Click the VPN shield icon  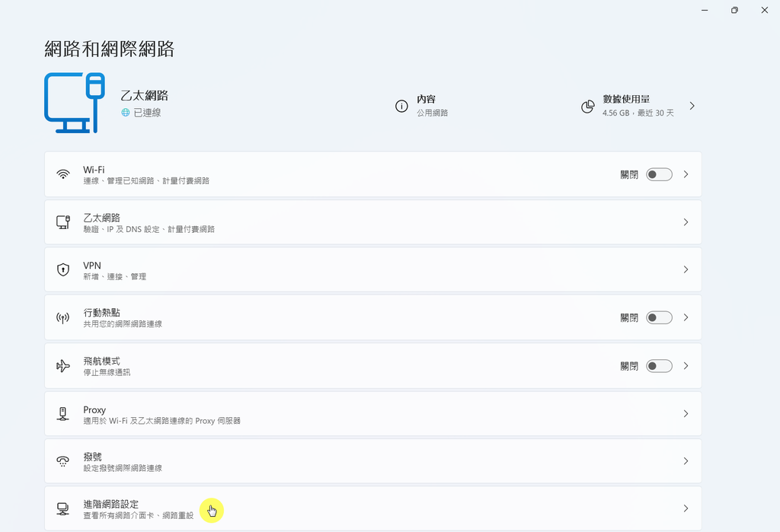[x=65, y=269]
